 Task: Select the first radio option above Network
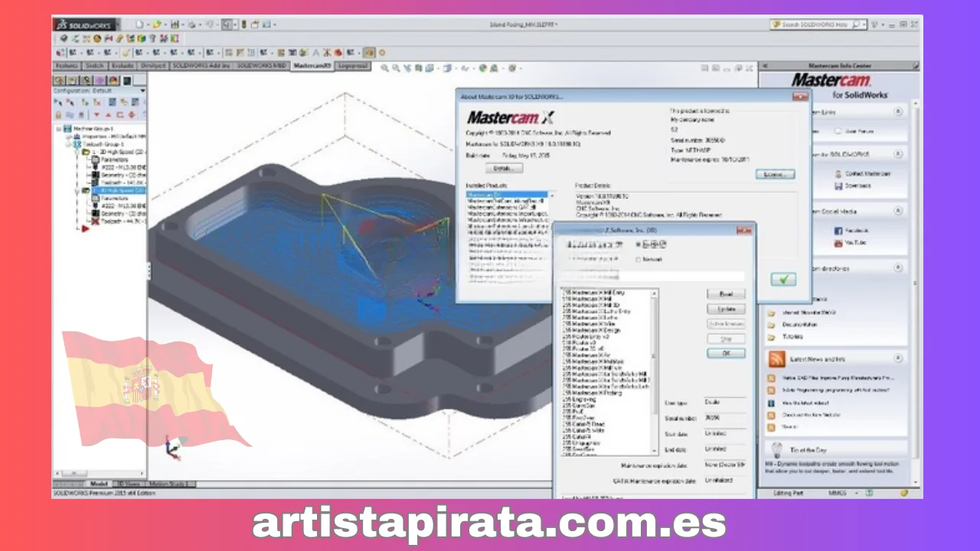click(639, 244)
